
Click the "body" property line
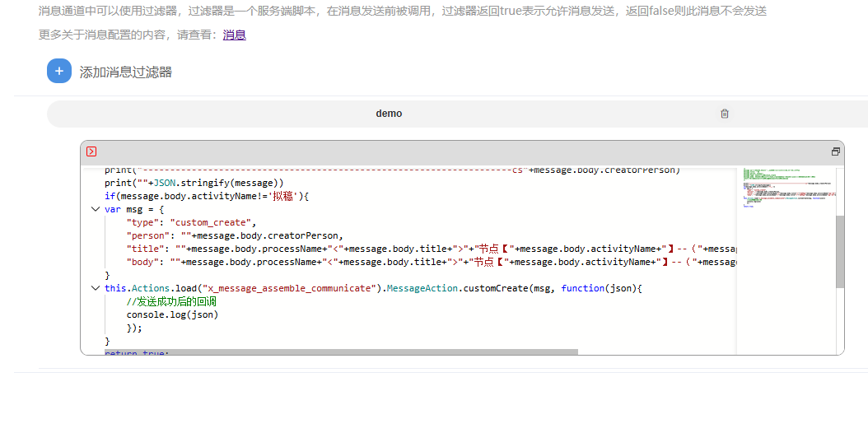click(432, 262)
